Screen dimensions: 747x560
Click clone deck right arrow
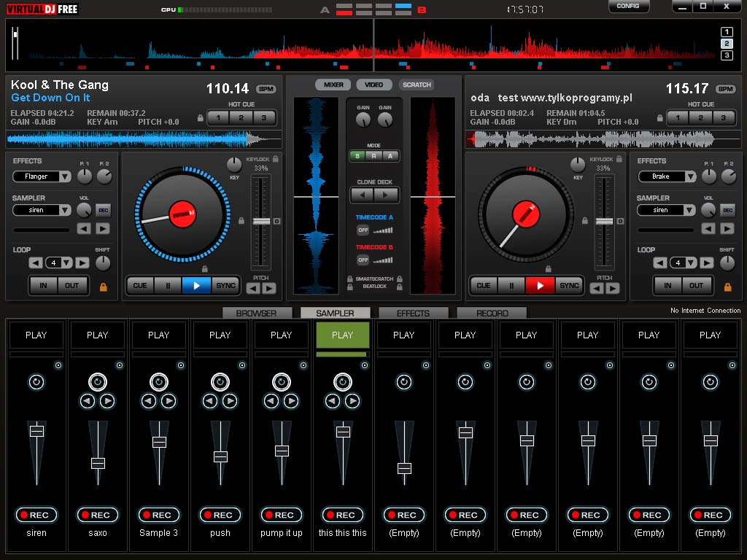point(386,194)
